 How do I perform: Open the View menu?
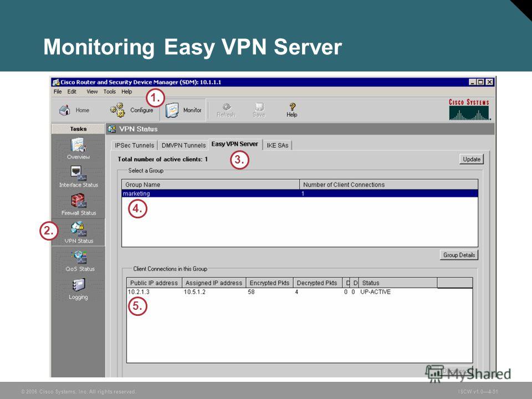[x=92, y=91]
